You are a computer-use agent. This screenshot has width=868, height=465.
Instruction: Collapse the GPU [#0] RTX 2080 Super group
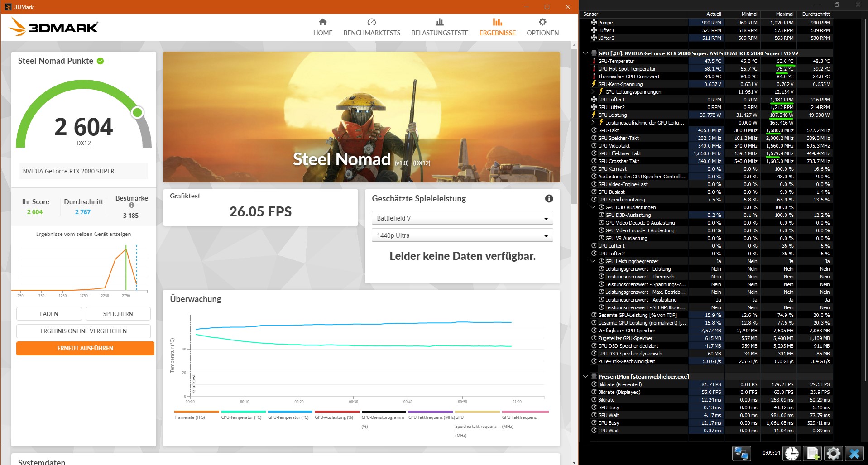(585, 53)
